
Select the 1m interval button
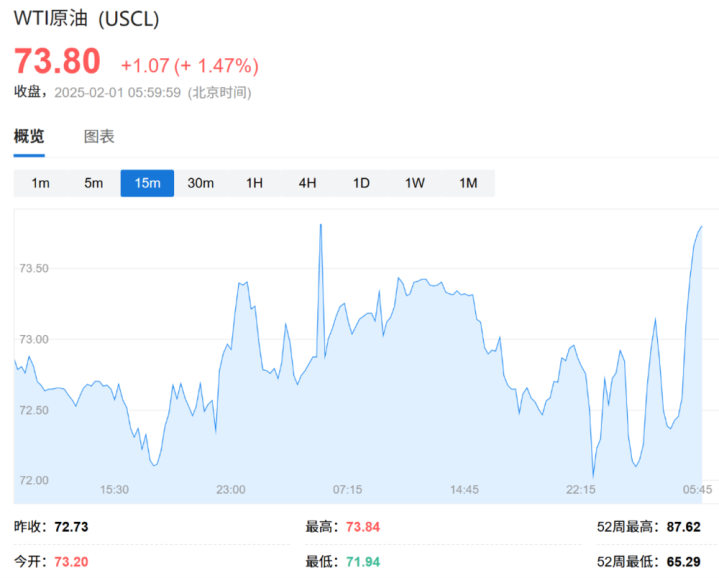click(x=40, y=183)
